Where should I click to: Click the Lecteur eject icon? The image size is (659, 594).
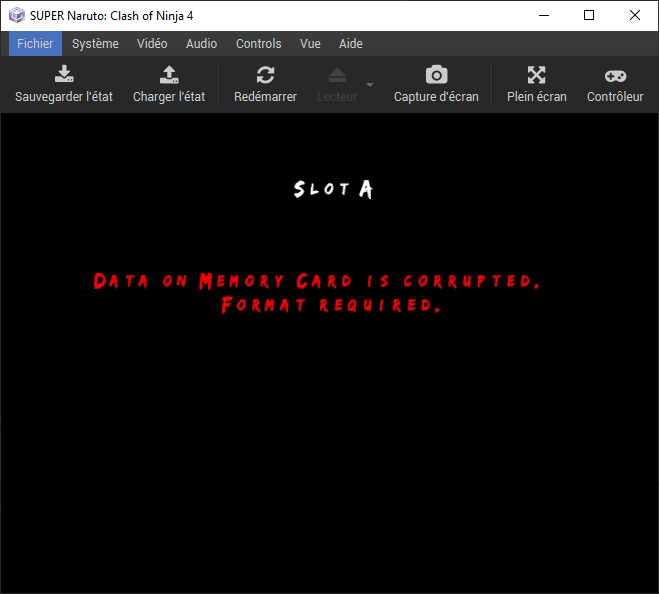tap(337, 75)
